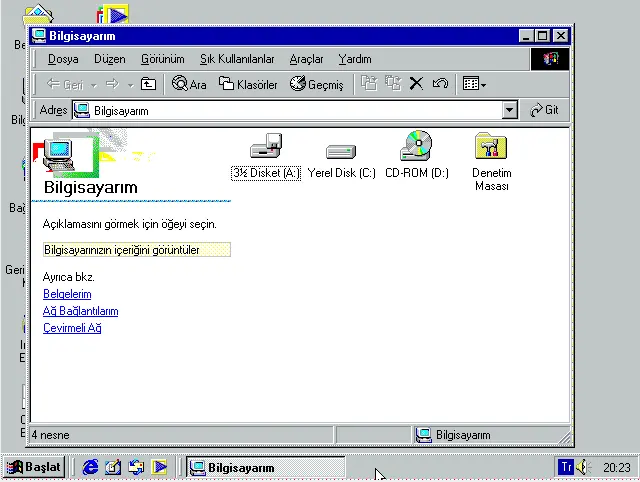Open the Yardım menu
The image size is (640, 482).
(x=355, y=59)
